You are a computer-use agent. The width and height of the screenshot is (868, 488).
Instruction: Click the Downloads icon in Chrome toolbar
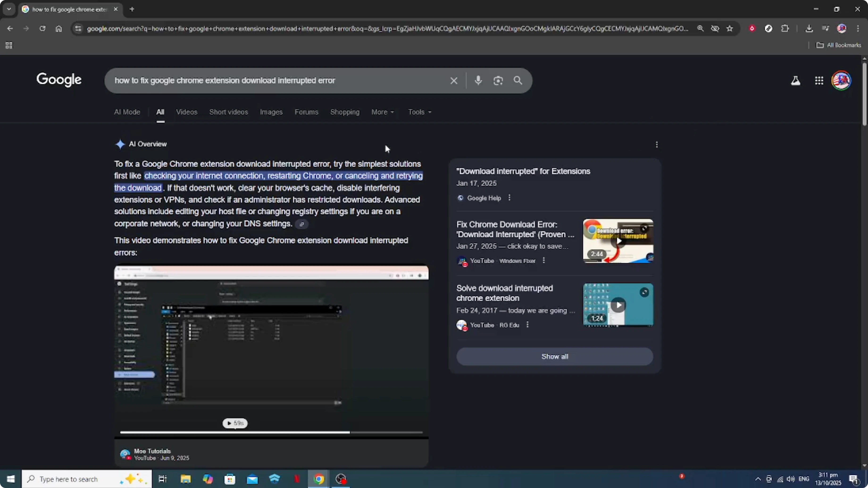pyautogui.click(x=809, y=28)
